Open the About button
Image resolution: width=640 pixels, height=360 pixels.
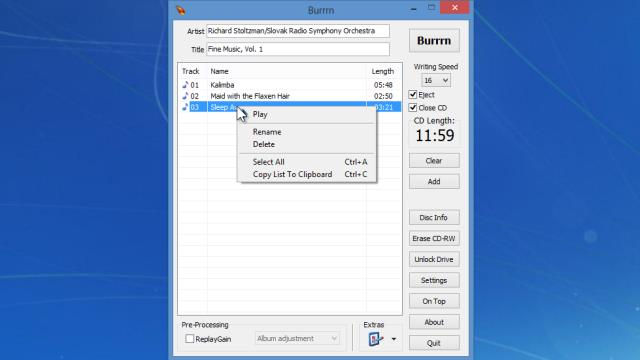click(434, 322)
